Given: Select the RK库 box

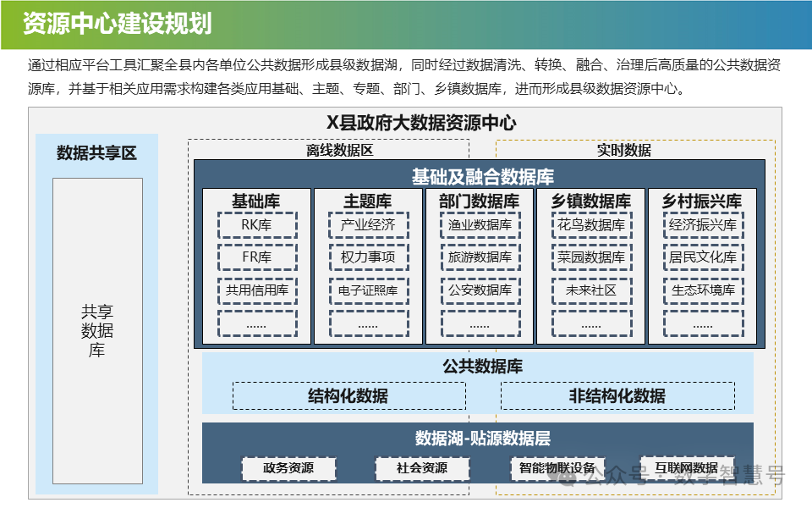Looking at the screenshot, I should point(258,225).
